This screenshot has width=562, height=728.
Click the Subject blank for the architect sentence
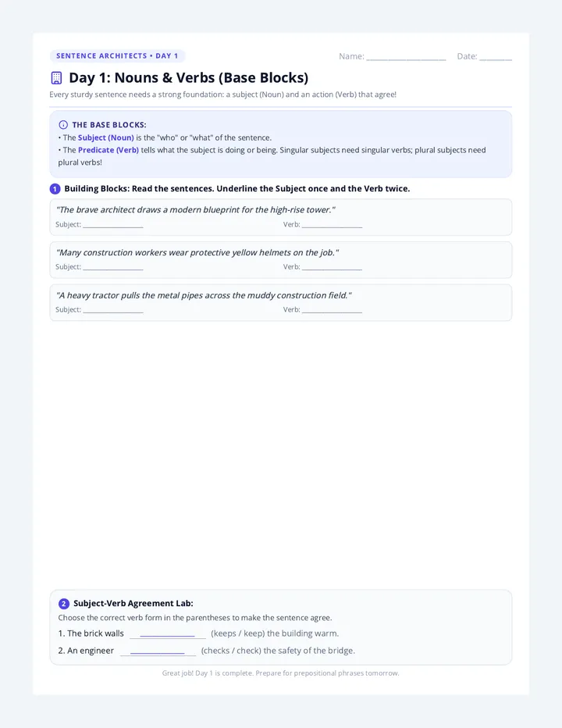113,225
